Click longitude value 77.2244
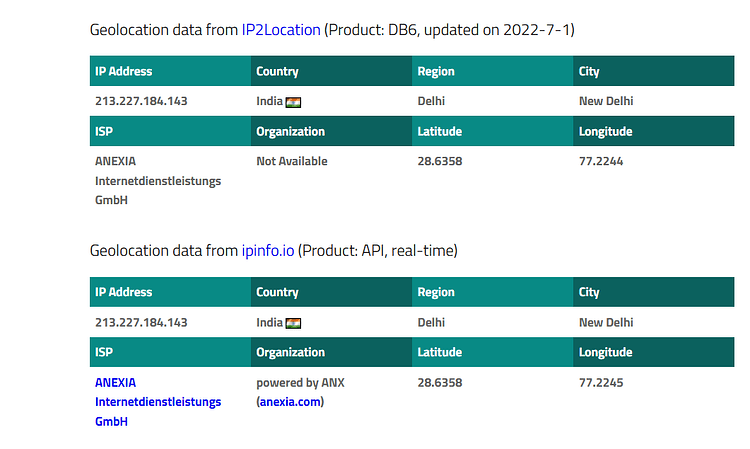Screen dimensions: 750x449 click(x=601, y=161)
